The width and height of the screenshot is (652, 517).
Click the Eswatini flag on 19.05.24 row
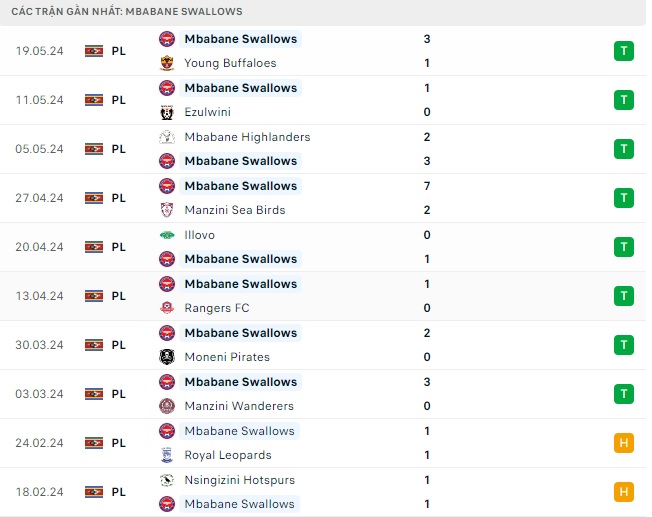point(94,50)
